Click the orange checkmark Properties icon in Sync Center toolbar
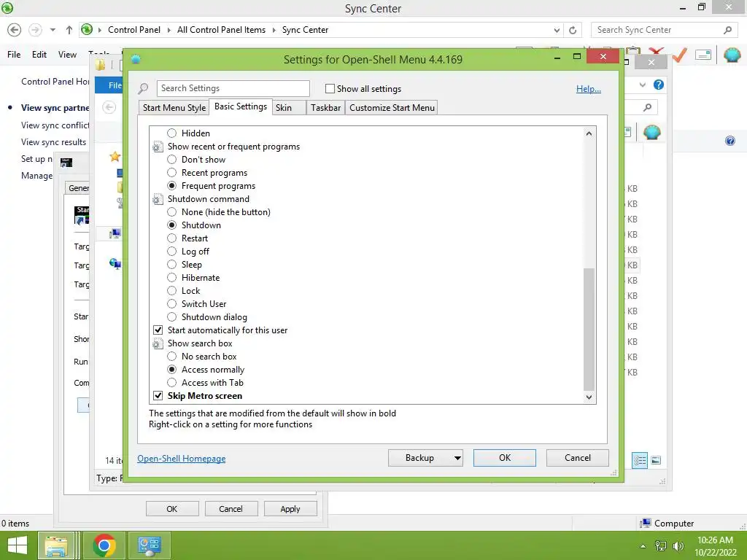The height and width of the screenshot is (560, 747). point(680,55)
